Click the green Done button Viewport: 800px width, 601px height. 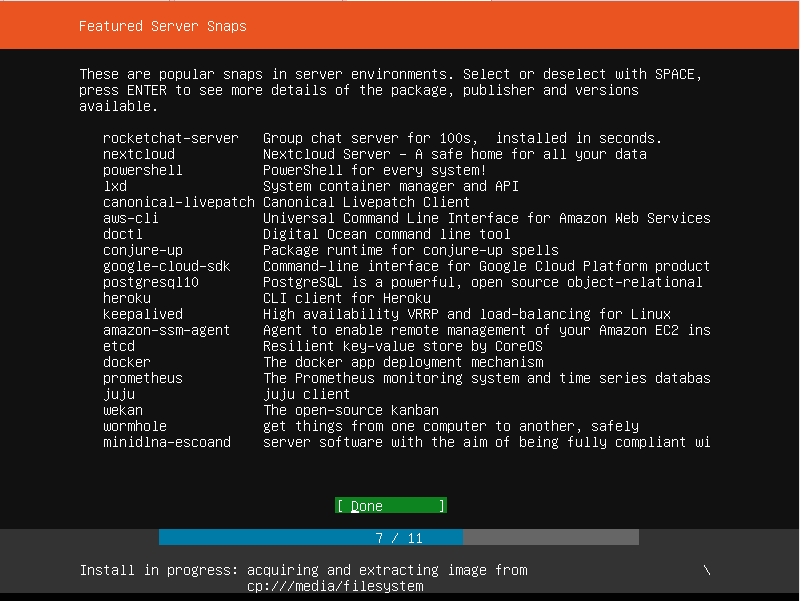tap(391, 506)
